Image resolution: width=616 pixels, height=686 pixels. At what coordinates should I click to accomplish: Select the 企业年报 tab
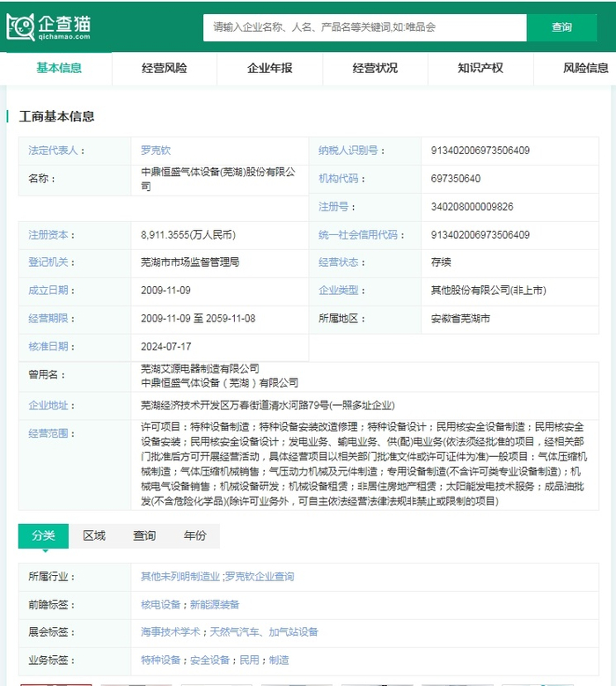click(x=270, y=68)
